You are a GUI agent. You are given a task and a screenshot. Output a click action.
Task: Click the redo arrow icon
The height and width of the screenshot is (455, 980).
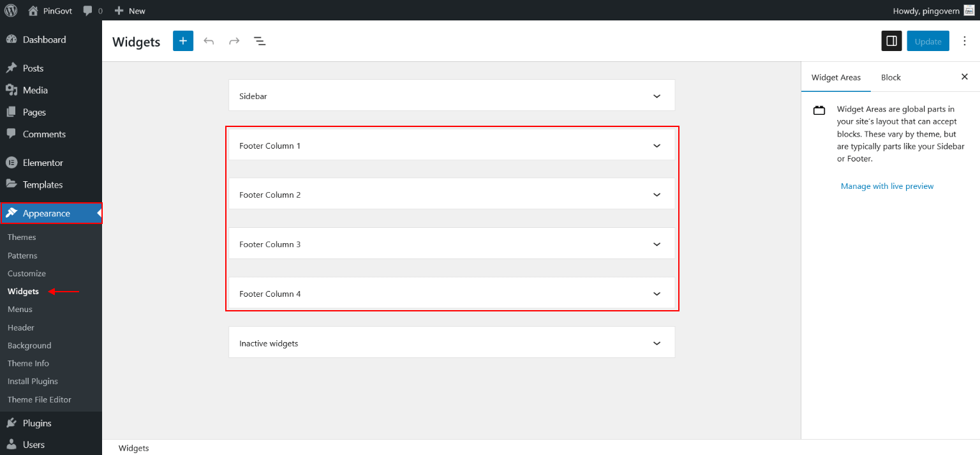[234, 41]
